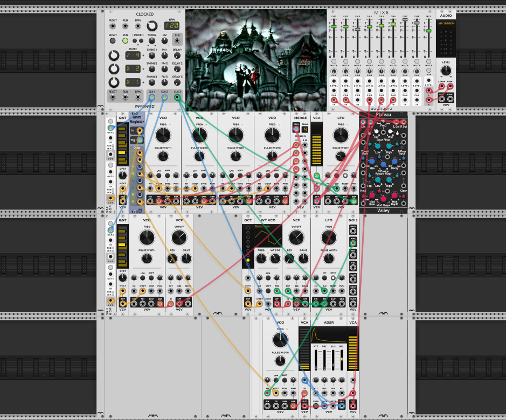The height and width of the screenshot is (420, 506).
Task: Click the GRAY output jack on Noise module
Action: (353, 291)
